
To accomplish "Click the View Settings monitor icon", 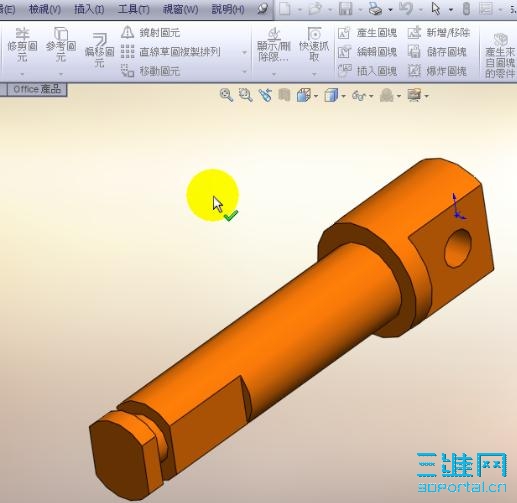I will coord(414,95).
